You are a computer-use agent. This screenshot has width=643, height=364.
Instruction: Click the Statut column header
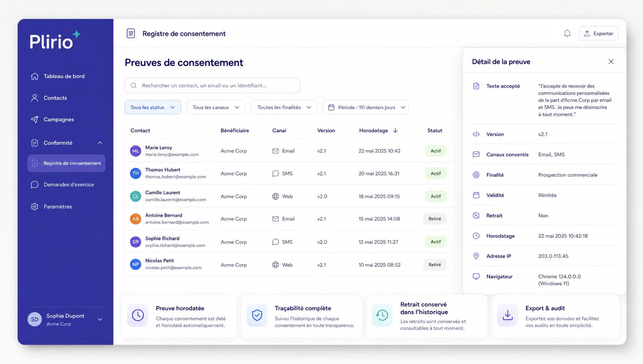(435, 131)
